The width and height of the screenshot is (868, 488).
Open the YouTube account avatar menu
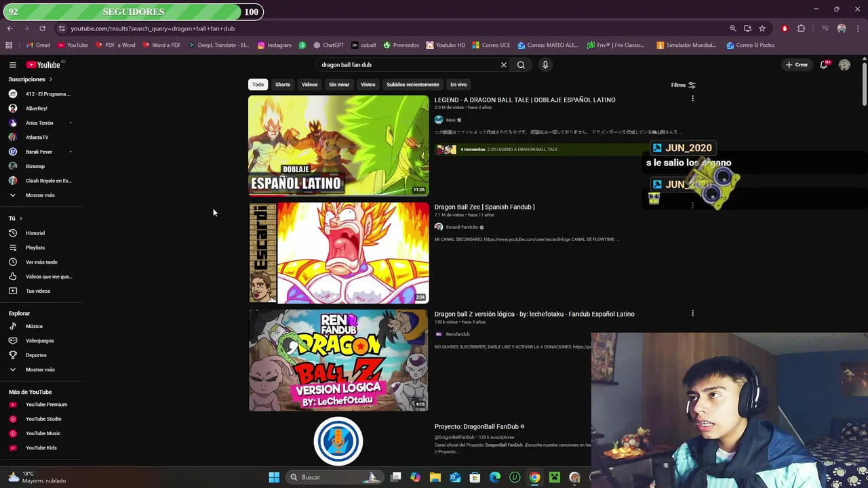click(844, 65)
